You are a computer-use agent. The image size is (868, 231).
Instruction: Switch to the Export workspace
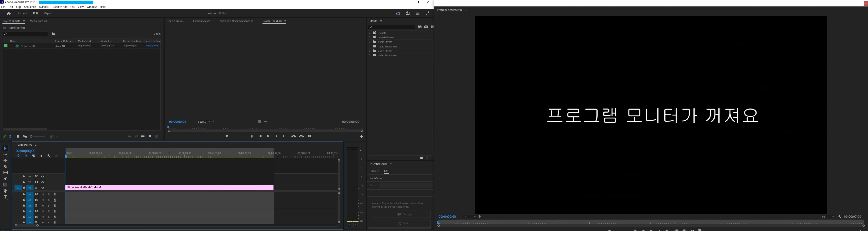48,13
